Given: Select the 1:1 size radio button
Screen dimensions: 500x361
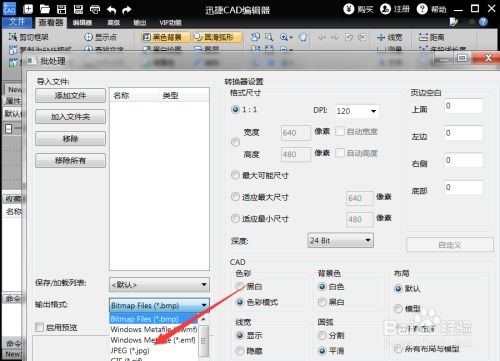Looking at the screenshot, I should tap(235, 109).
